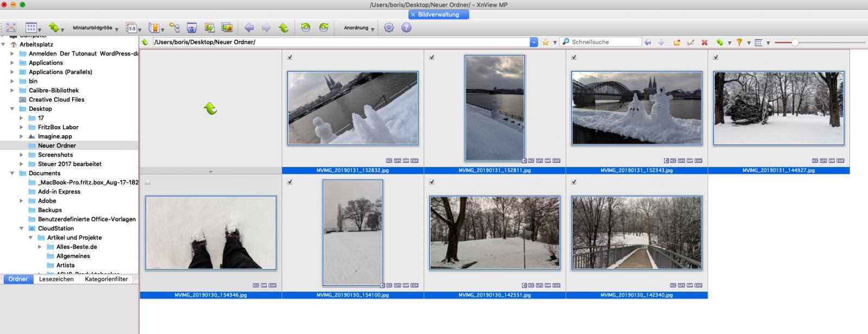The width and height of the screenshot is (868, 334).
Task: Open settings via the gear icon
Action: 388,28
